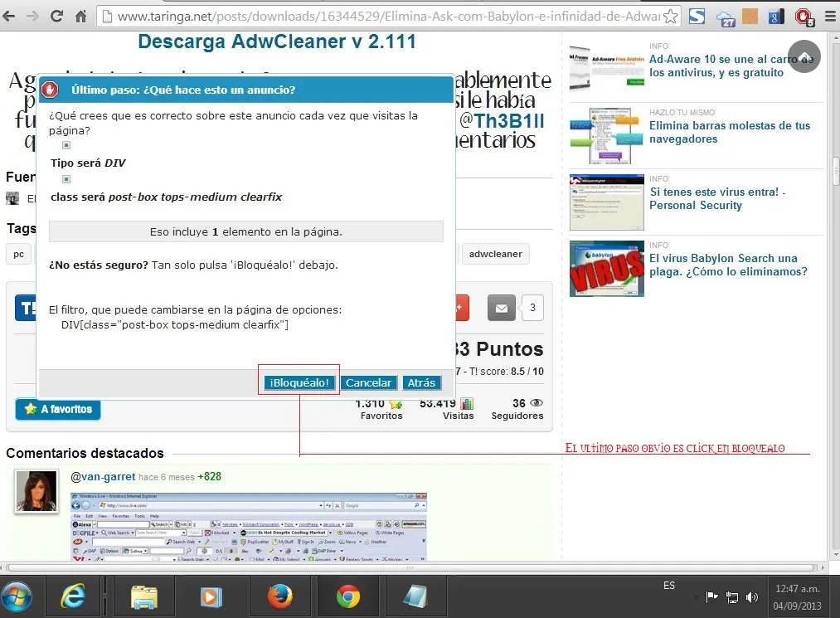Open 'El virus Babylon Search una plaga' post
Screen dimensions: 840x618
[728, 265]
